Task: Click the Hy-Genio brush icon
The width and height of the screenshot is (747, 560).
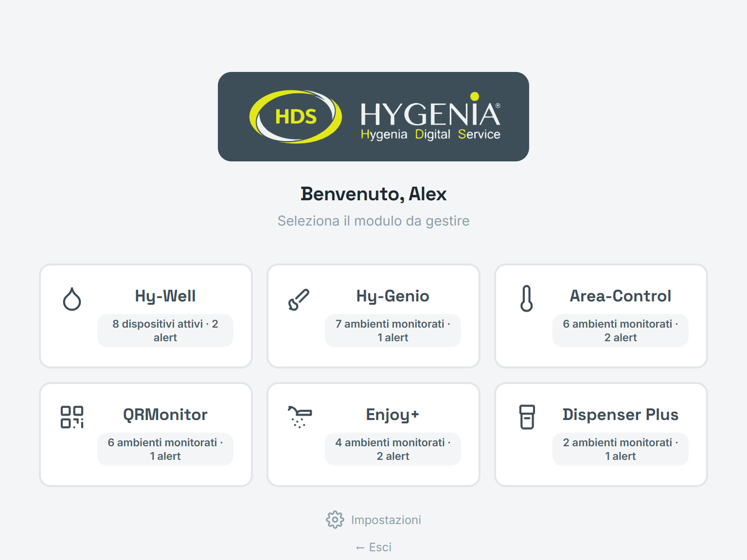Action: (x=299, y=299)
